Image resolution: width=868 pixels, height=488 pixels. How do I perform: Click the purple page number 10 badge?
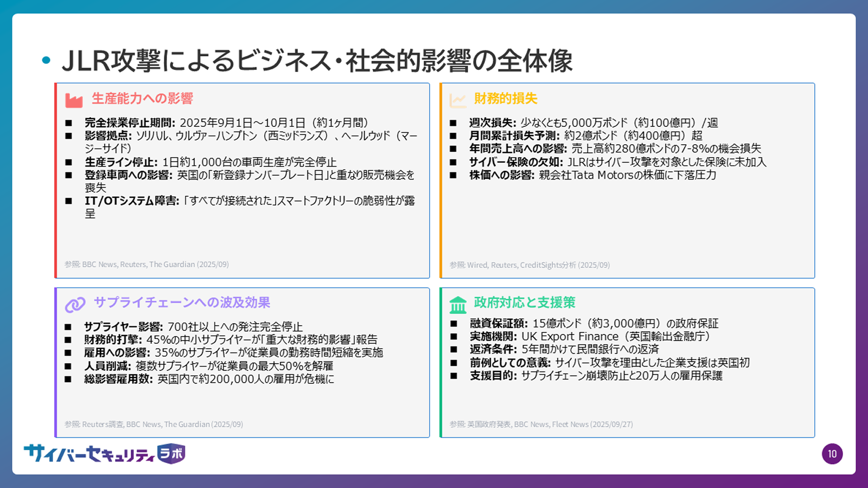832,454
